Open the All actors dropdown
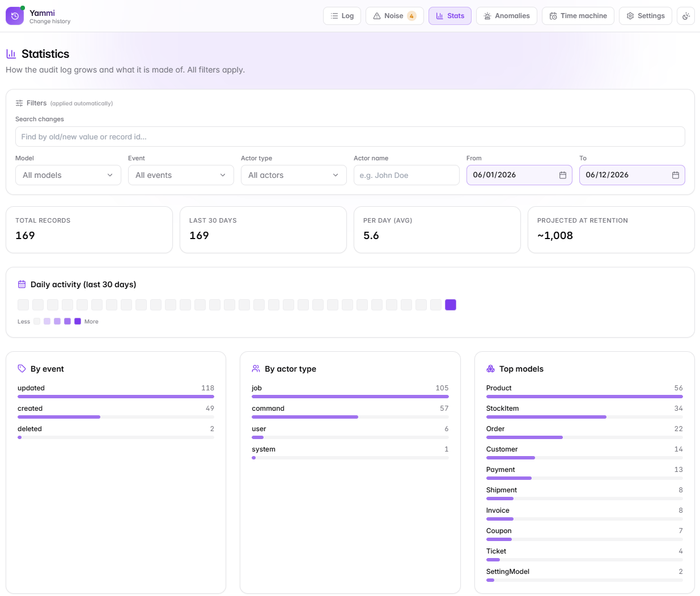Image resolution: width=700 pixels, height=596 pixels. click(294, 175)
